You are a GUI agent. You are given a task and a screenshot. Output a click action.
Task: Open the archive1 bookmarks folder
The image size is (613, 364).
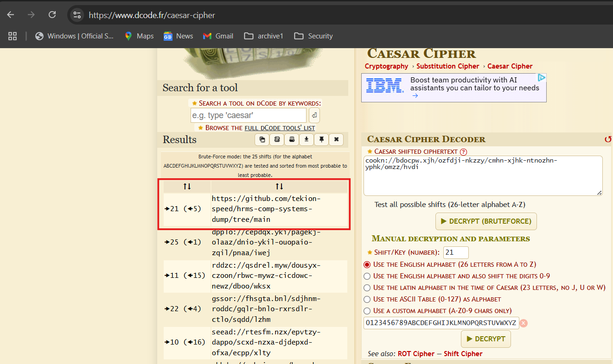pyautogui.click(x=264, y=36)
